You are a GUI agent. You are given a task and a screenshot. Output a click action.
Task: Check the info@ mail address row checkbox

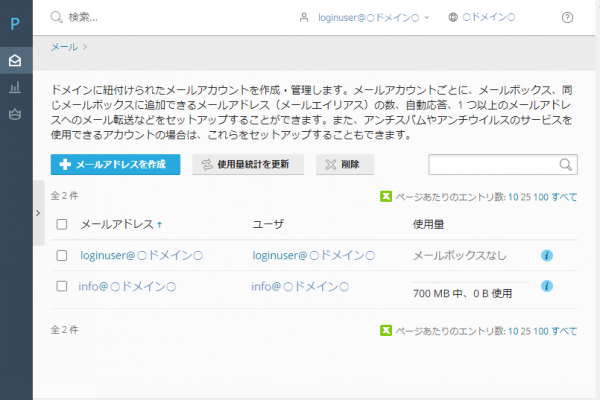62,287
